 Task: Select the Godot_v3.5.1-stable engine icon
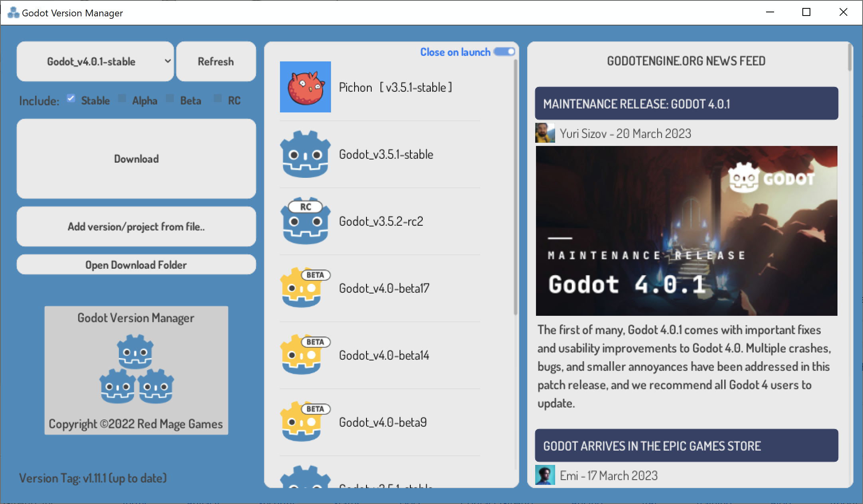tap(305, 154)
